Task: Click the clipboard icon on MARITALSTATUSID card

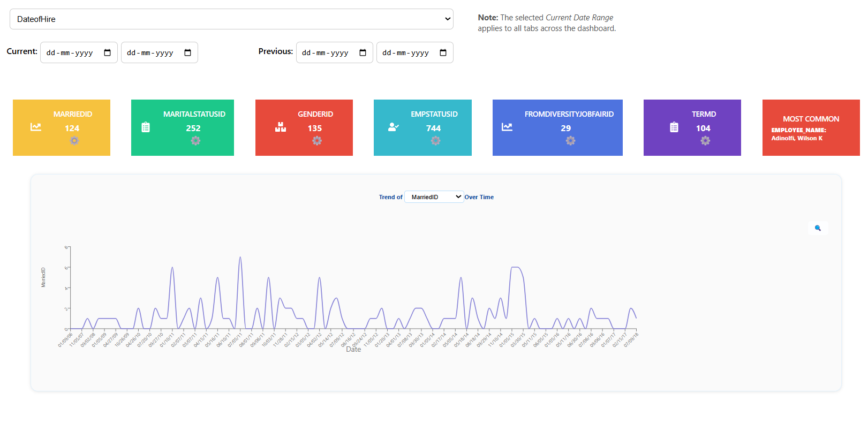Action: [x=146, y=127]
